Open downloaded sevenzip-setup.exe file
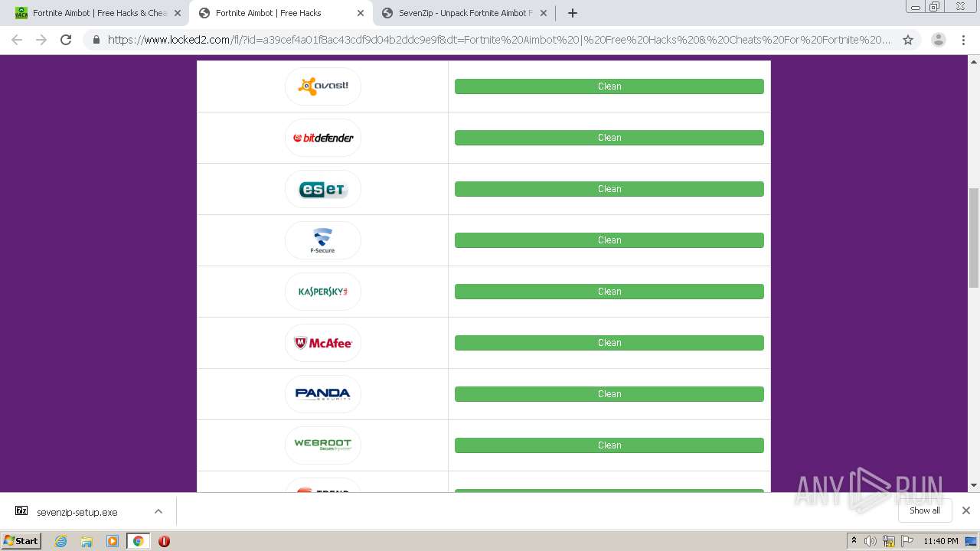 coord(77,512)
